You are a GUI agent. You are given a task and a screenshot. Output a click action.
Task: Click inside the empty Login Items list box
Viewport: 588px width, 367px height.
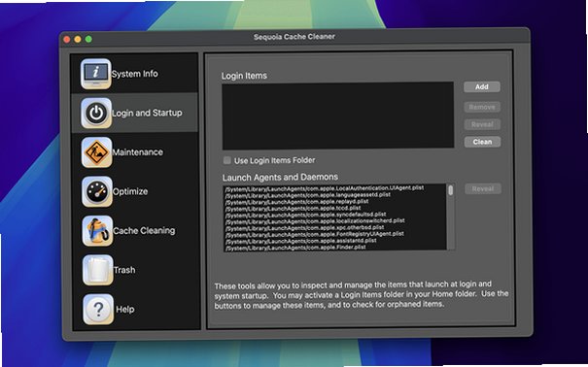(x=338, y=116)
